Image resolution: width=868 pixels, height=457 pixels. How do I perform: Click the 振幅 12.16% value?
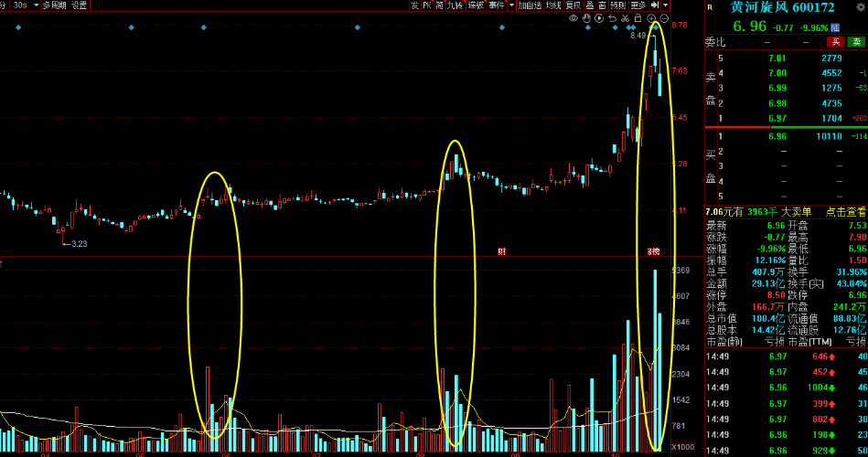(x=770, y=260)
